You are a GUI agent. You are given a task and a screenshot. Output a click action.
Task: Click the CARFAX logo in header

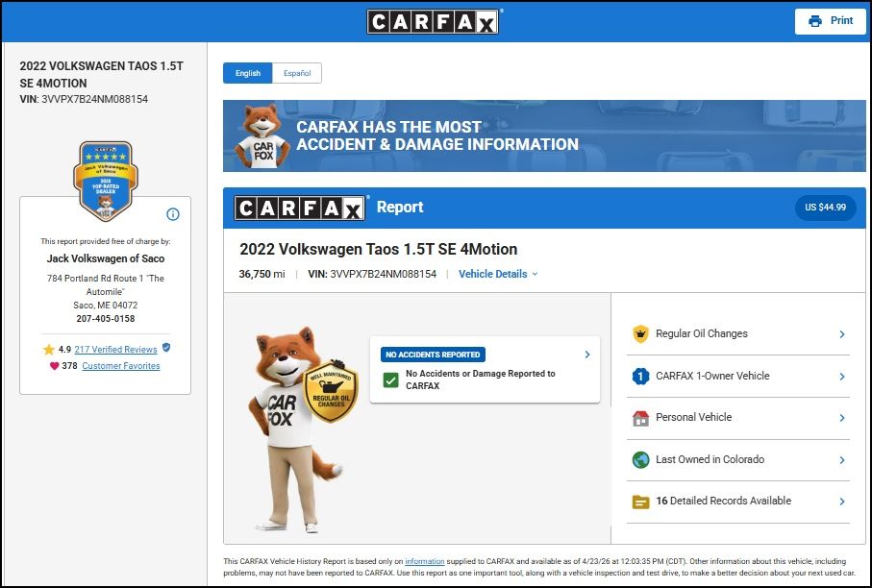point(433,21)
